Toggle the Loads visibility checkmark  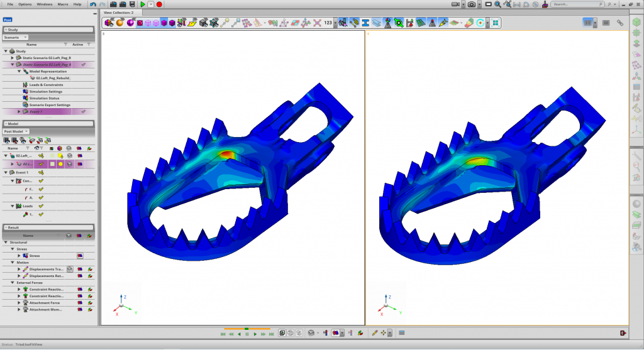pyautogui.click(x=41, y=205)
